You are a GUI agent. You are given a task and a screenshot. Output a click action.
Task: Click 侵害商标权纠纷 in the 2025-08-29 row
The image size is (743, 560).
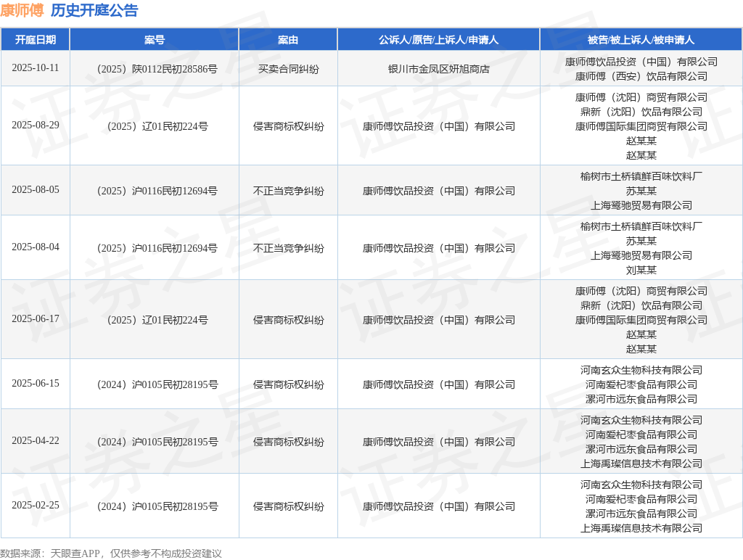click(x=288, y=126)
